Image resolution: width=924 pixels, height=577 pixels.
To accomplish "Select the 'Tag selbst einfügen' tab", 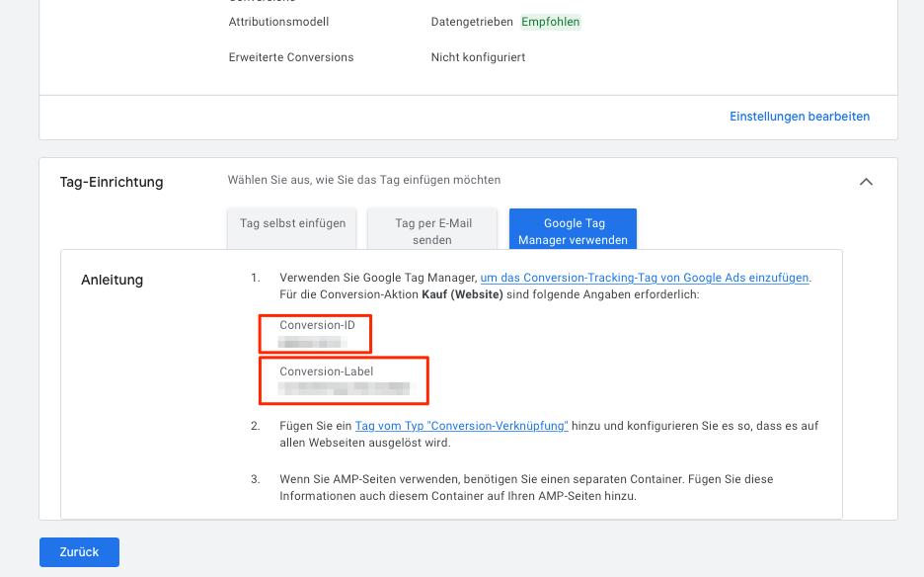I will pyautogui.click(x=292, y=228).
